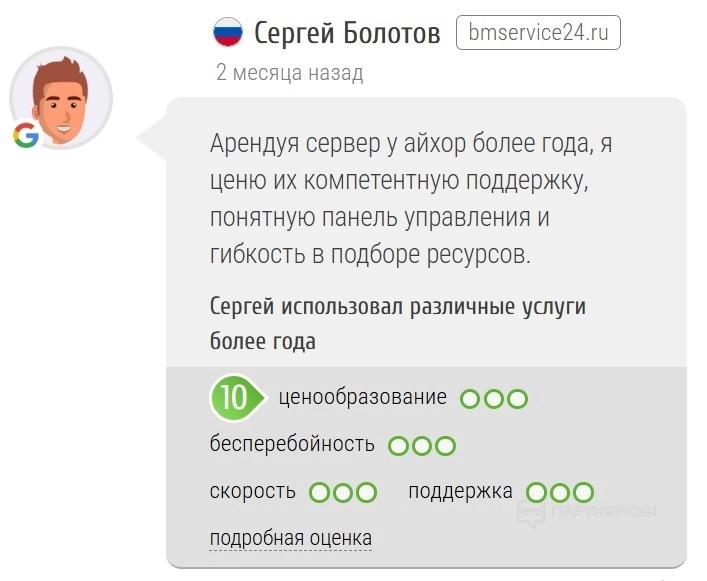
Task: Click first circle of ценообразование rating
Action: (x=470, y=399)
